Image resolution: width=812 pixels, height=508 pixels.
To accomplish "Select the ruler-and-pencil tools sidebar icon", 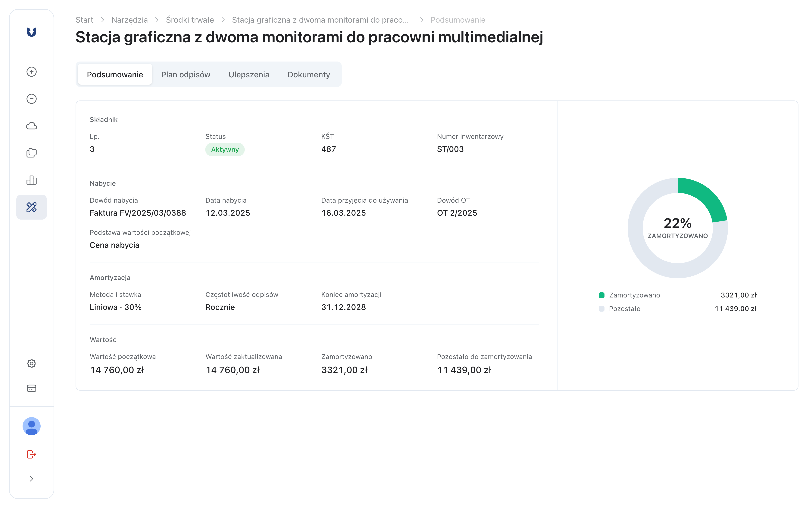I will [x=32, y=207].
